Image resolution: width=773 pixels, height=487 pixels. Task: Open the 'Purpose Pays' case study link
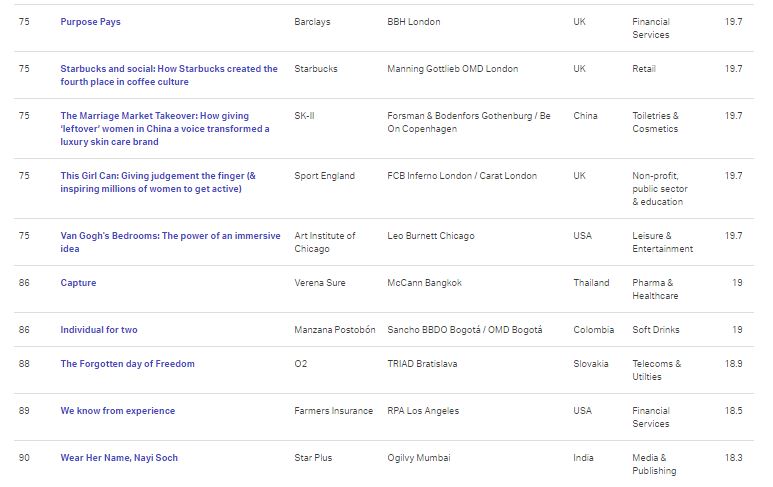(90, 22)
